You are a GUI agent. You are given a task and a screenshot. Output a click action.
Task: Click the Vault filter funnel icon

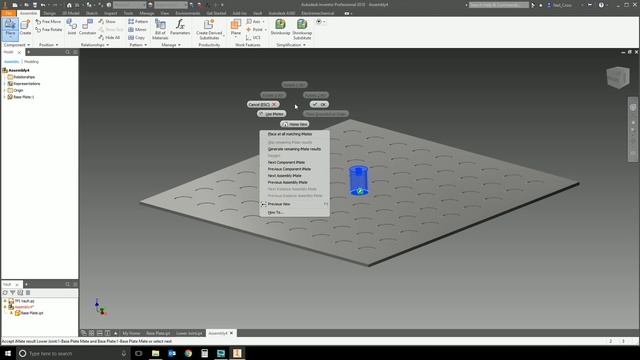point(13,293)
